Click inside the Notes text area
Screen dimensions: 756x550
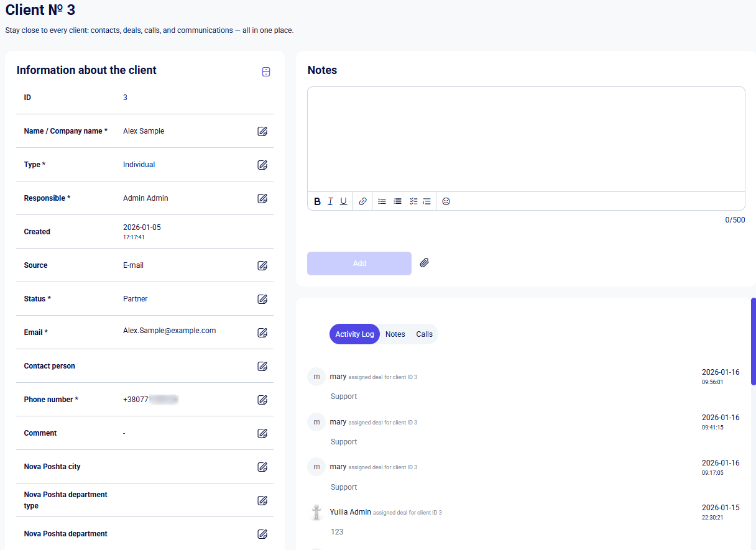(525, 139)
